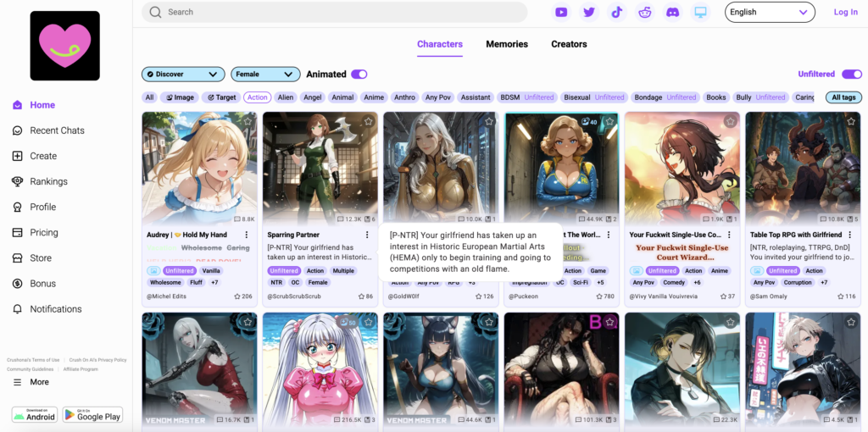This screenshot has width=868, height=432.
Task: Expand the All tags list
Action: (843, 97)
